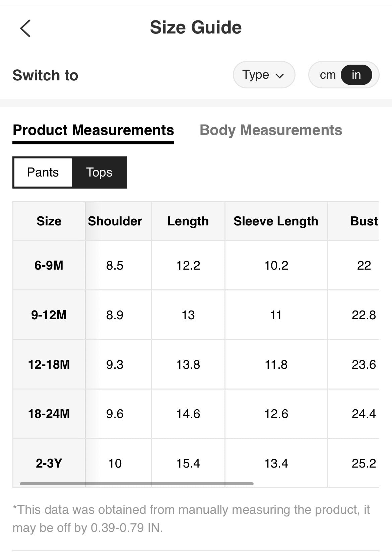Open the Product Measurements tab

pyautogui.click(x=93, y=130)
